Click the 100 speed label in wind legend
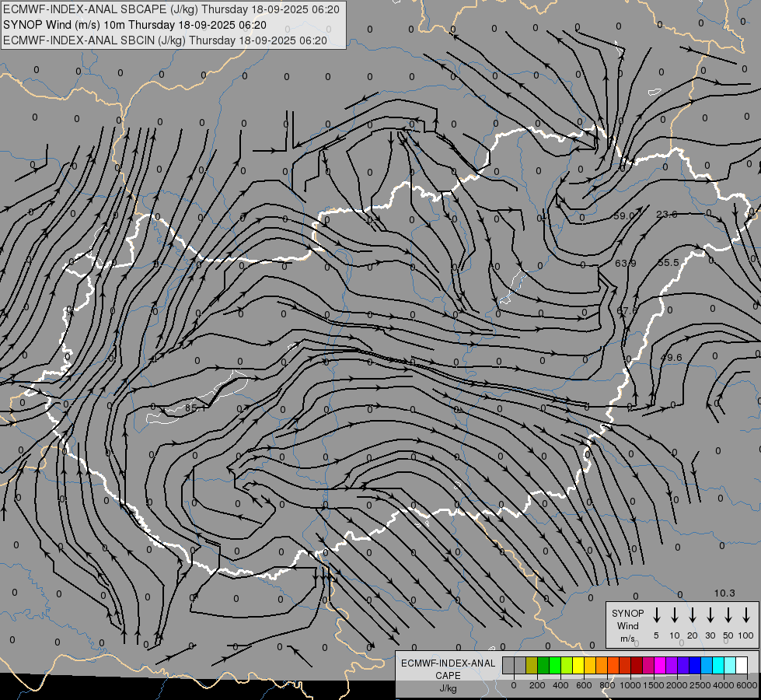761x700 pixels. tap(746, 635)
